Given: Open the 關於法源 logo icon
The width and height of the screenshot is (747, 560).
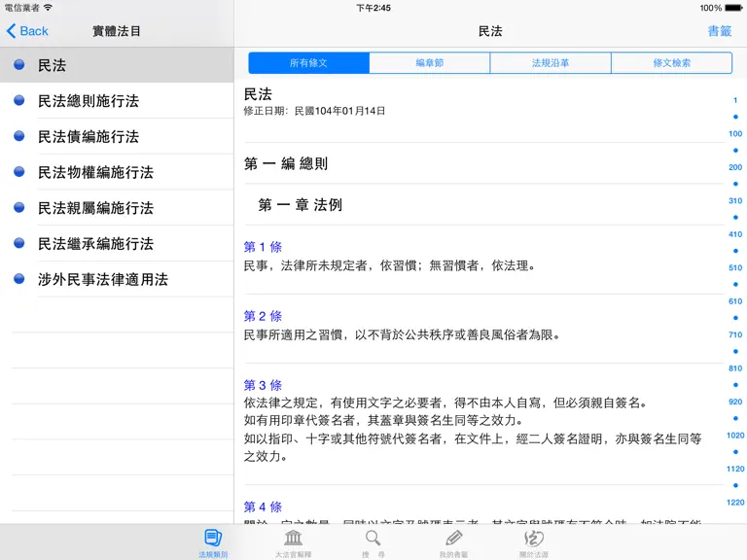Looking at the screenshot, I should 534,538.
